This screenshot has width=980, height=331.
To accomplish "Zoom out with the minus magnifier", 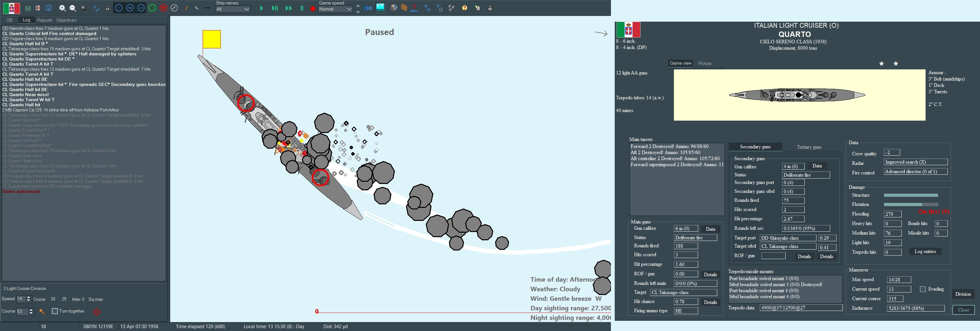I will tap(73, 8).
